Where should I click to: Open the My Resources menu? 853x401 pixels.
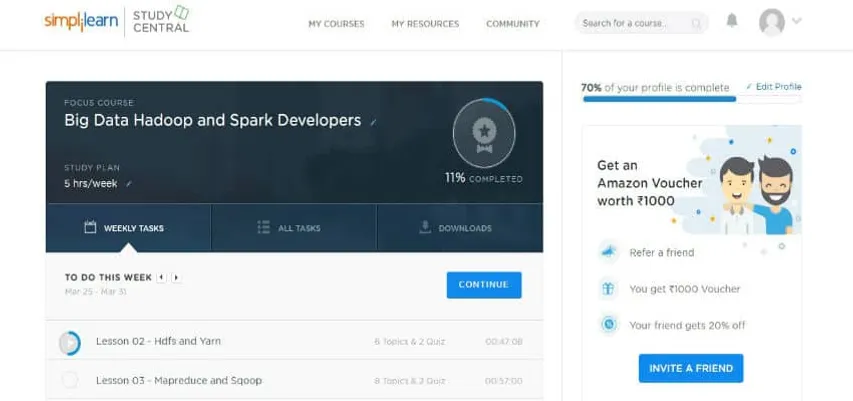point(425,23)
